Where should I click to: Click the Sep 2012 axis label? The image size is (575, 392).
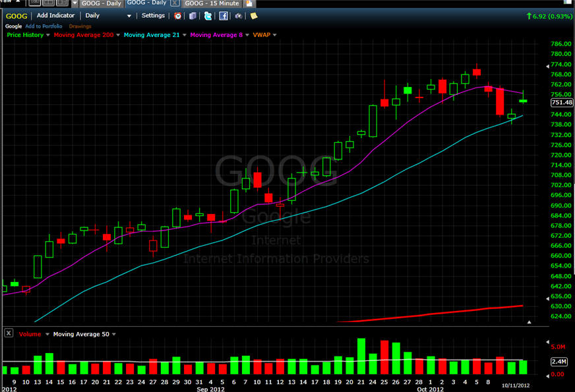pyautogui.click(x=210, y=389)
